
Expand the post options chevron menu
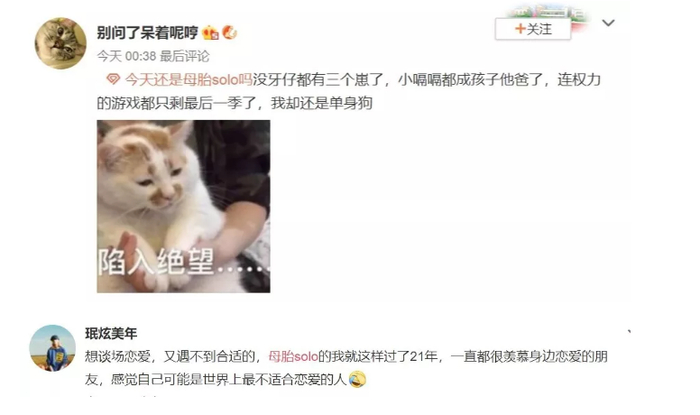point(608,23)
